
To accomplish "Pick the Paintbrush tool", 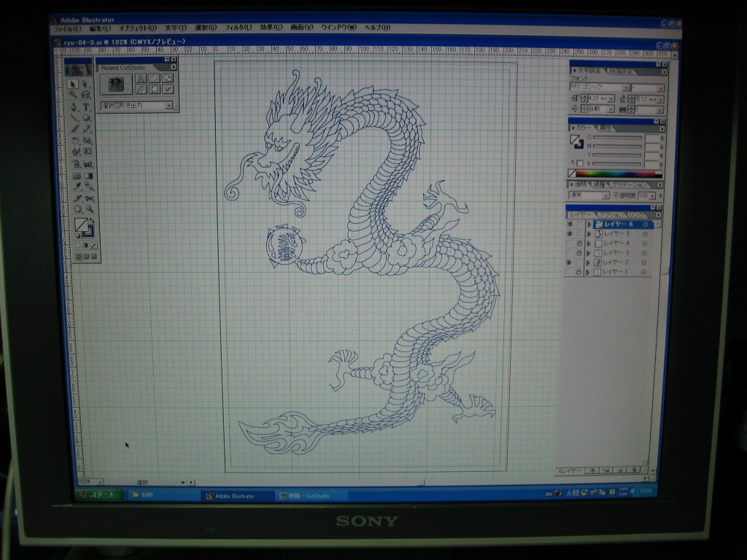I will 74,128.
